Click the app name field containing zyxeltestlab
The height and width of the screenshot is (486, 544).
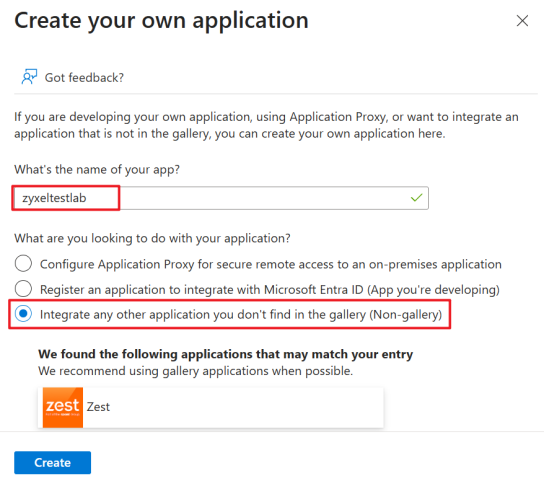pos(221,198)
